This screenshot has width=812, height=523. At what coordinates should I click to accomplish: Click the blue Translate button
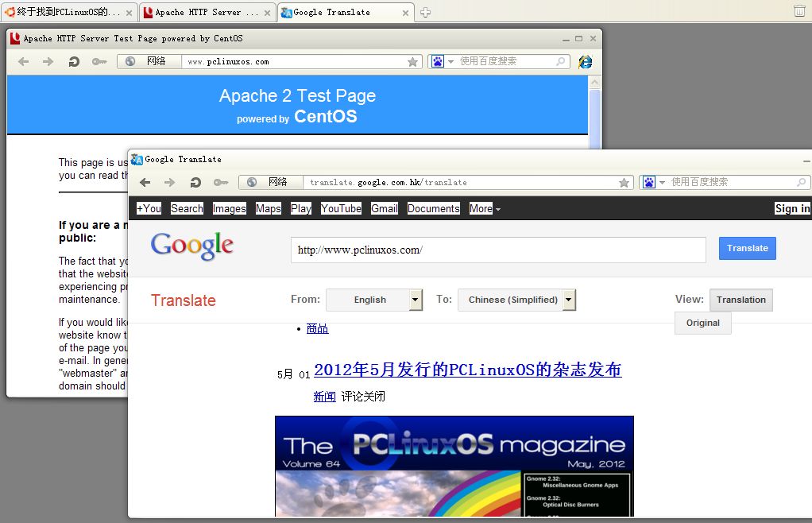pyautogui.click(x=748, y=249)
